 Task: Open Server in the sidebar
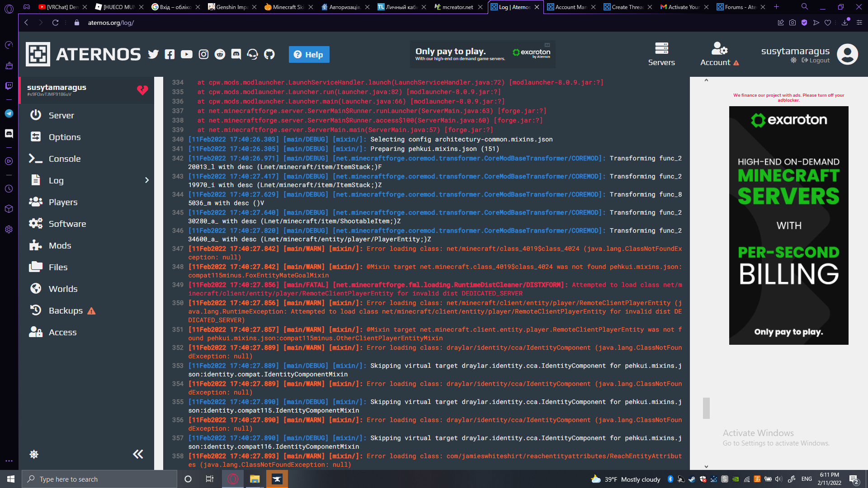(86, 115)
